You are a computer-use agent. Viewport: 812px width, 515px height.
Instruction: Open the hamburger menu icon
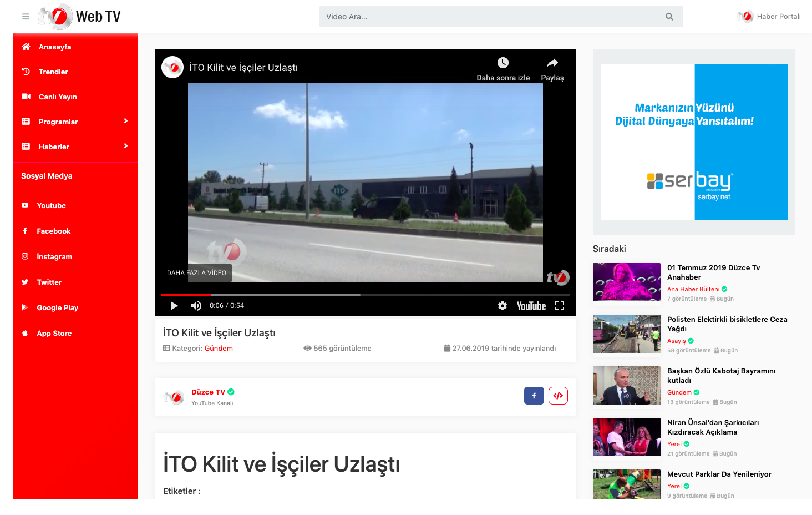[26, 17]
